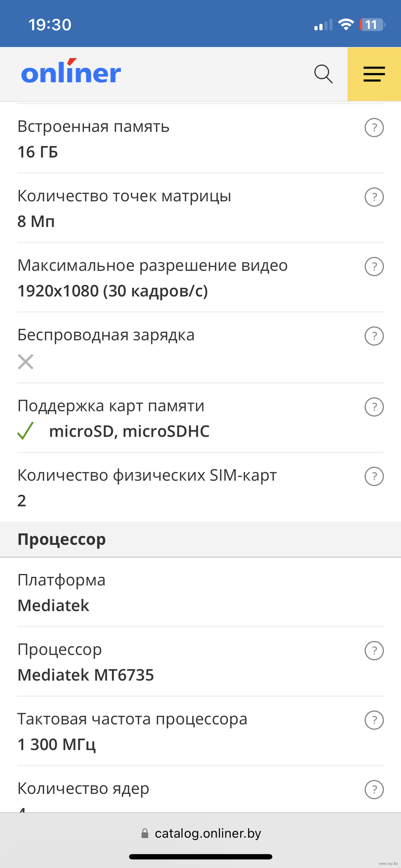Show help for Беспроводная зарядка
The image size is (401, 868).
374,336
